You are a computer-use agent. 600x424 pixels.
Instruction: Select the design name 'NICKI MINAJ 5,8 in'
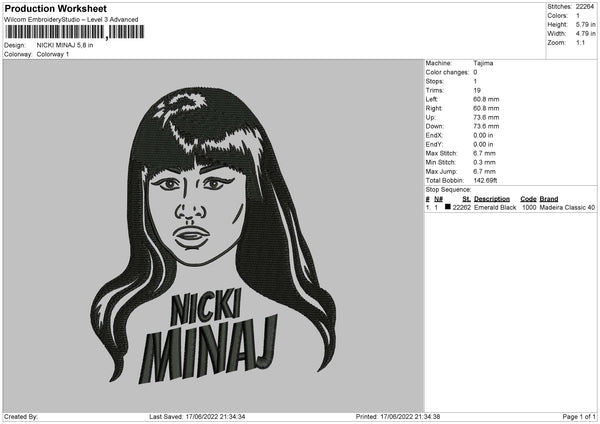pyautogui.click(x=65, y=45)
